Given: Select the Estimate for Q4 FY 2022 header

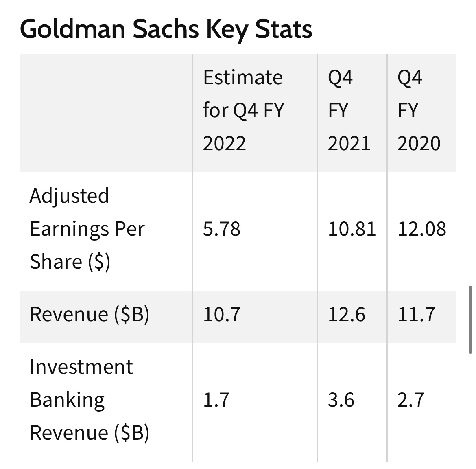Looking at the screenshot, I should tap(242, 111).
